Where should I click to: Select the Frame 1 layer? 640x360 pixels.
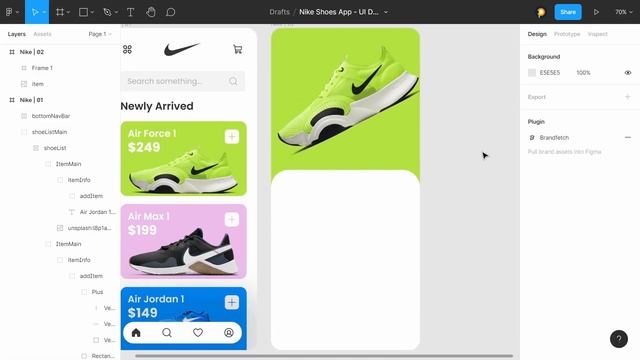pos(42,68)
